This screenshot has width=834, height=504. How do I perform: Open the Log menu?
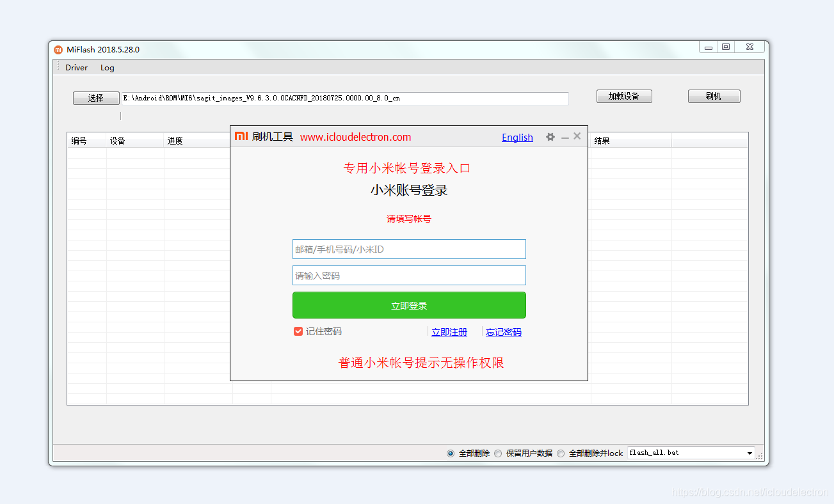point(108,67)
